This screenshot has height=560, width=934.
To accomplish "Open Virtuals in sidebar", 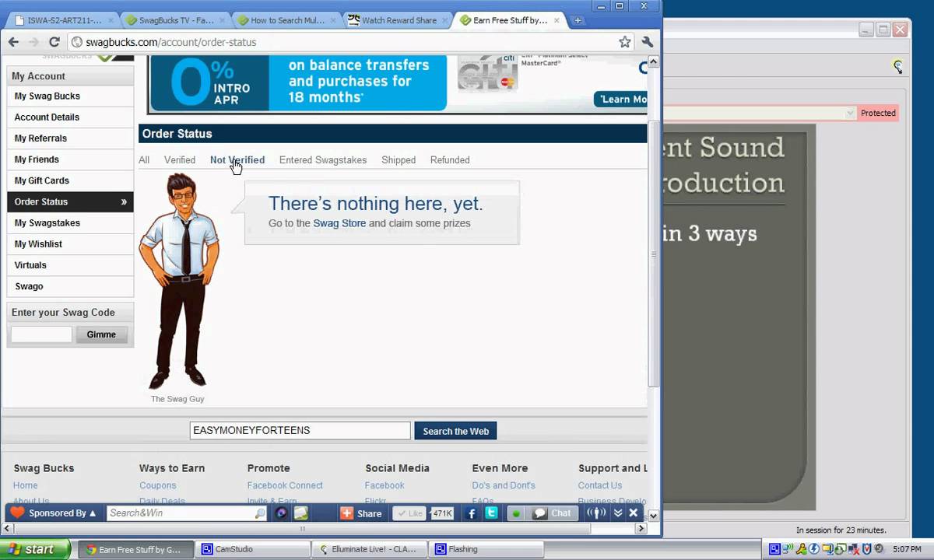I will click(70, 265).
